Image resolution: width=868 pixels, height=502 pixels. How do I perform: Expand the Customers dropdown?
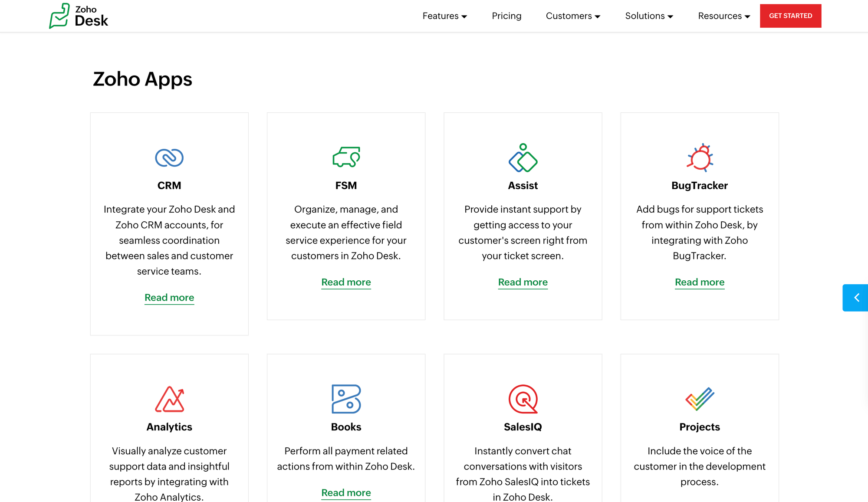coord(572,16)
